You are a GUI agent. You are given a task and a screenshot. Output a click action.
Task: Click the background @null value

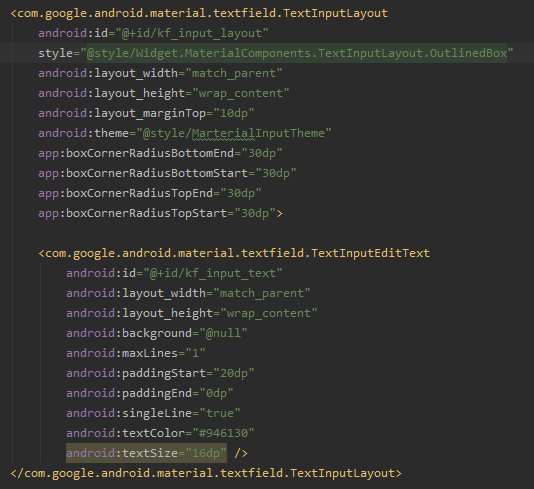223,333
